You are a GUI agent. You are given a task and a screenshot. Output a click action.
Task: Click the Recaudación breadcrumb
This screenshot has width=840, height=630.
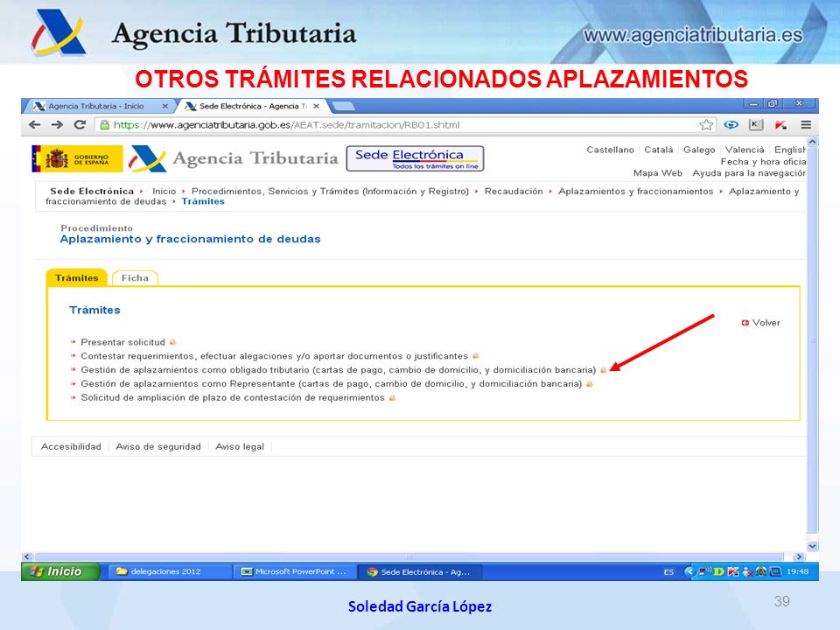coord(514,192)
